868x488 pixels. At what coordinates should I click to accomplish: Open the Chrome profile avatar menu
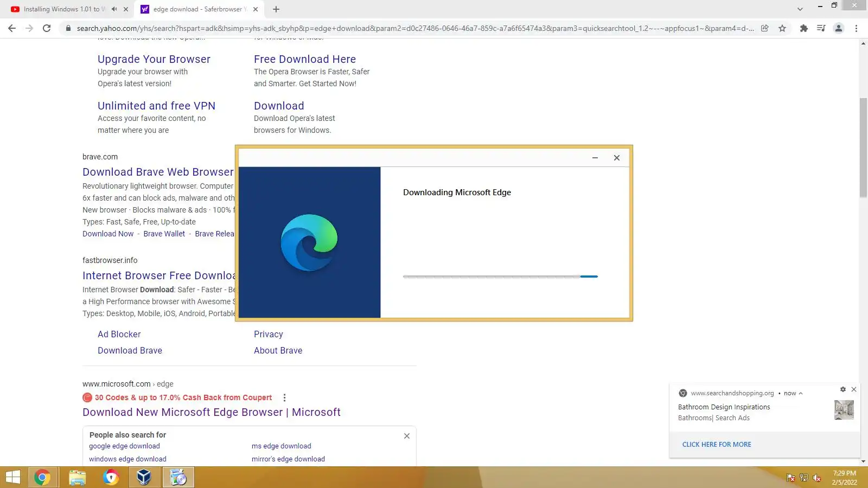click(x=839, y=28)
